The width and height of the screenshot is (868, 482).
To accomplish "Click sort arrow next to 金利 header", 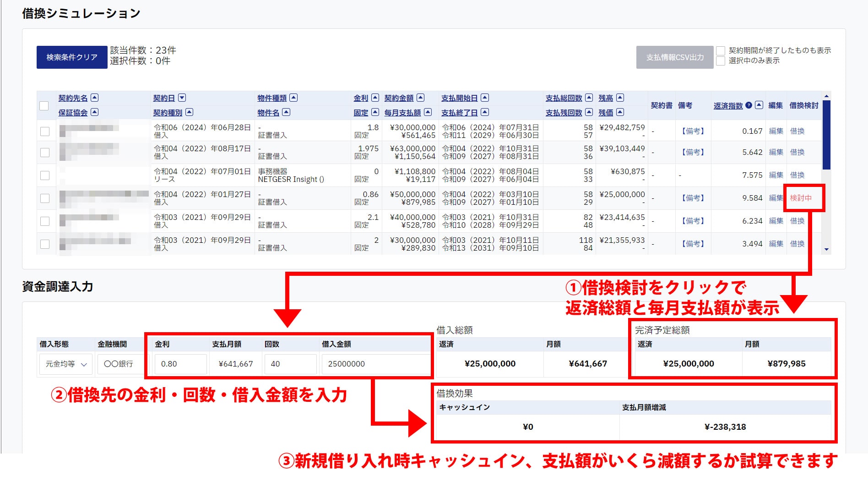I will coord(375,98).
